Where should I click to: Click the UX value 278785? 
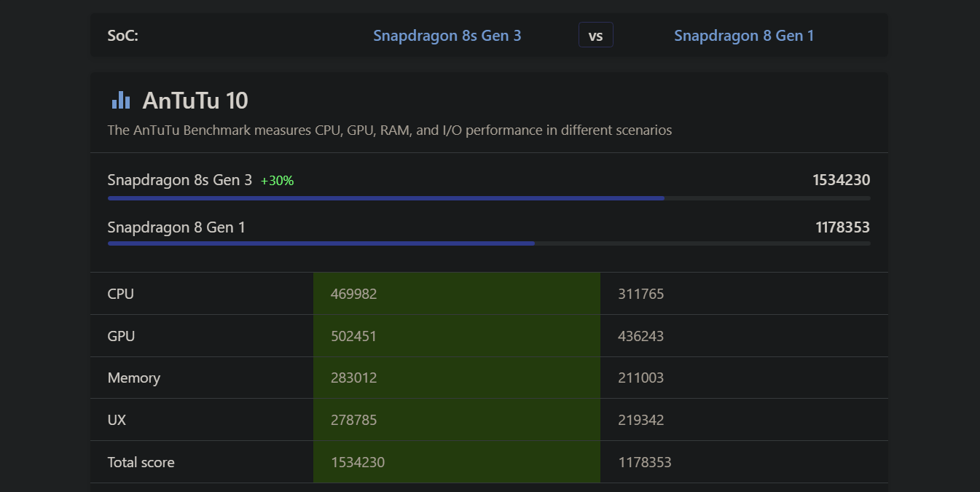(x=354, y=420)
